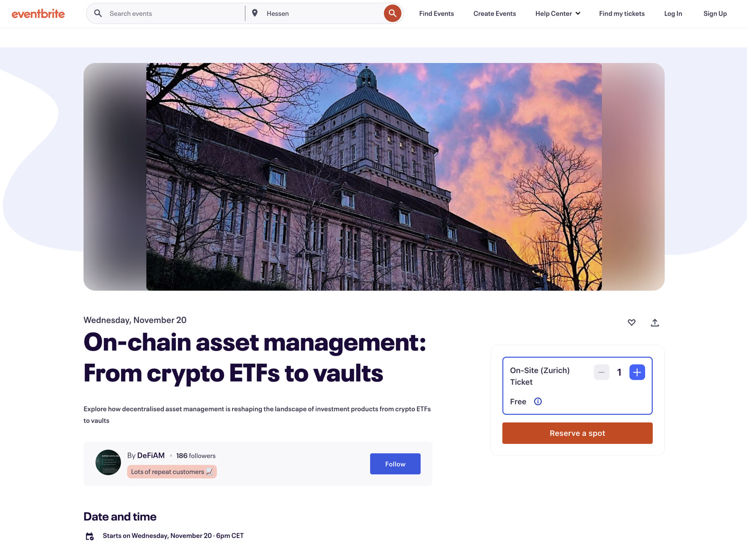The height and width of the screenshot is (560, 747).
Task: Click the Eventbrite logo icon
Action: click(38, 13)
